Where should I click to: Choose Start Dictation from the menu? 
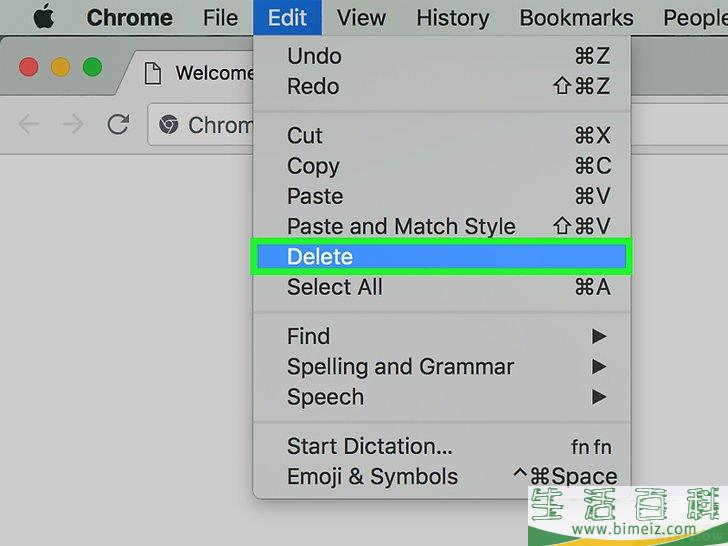coord(442,446)
